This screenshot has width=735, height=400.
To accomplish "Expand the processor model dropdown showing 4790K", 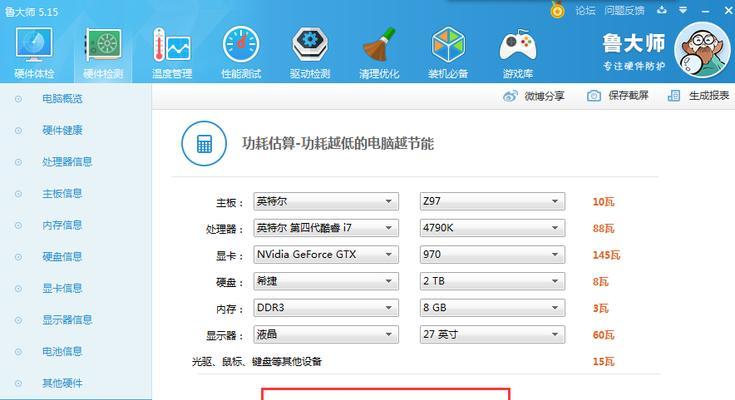I will (x=492, y=228).
